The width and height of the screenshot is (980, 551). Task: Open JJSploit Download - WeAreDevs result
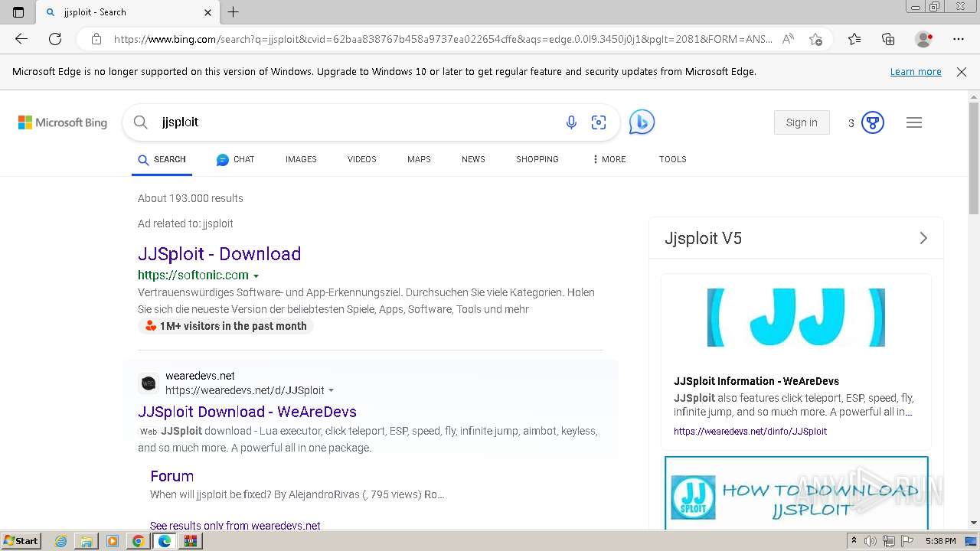247,412
